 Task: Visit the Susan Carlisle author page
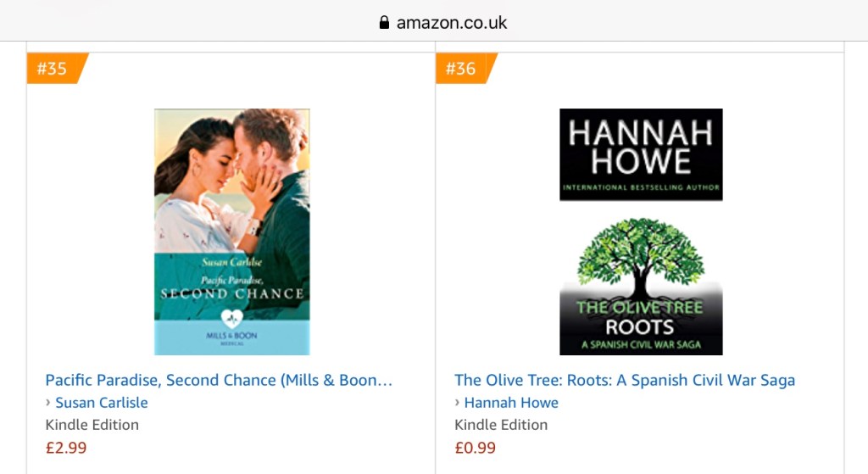click(102, 403)
